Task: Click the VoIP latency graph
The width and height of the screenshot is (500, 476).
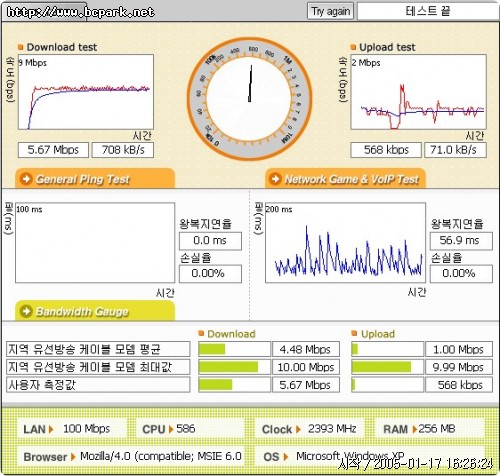Action: pyautogui.click(x=345, y=243)
